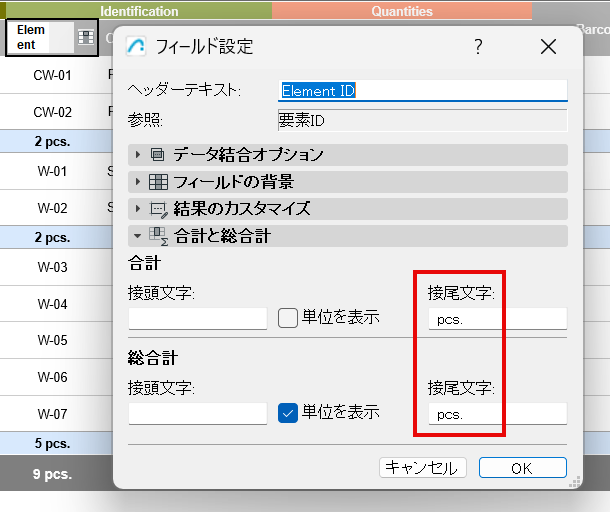Click the Identification header group

[x=139, y=11]
